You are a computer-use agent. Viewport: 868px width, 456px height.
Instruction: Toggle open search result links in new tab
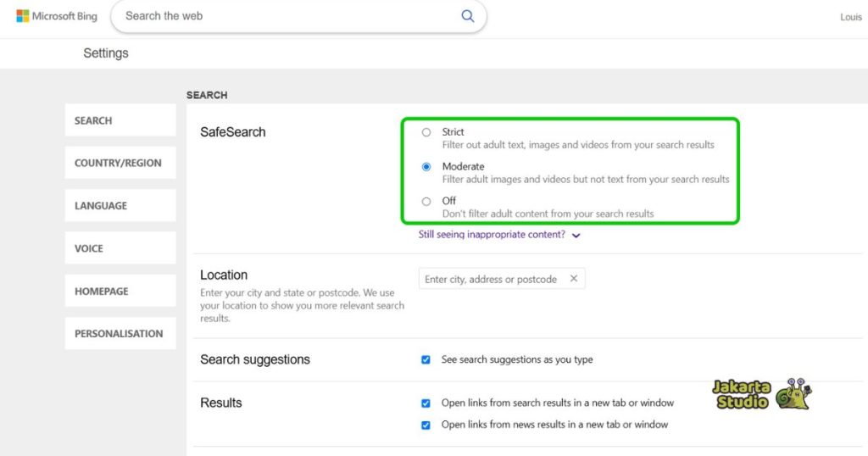point(426,403)
